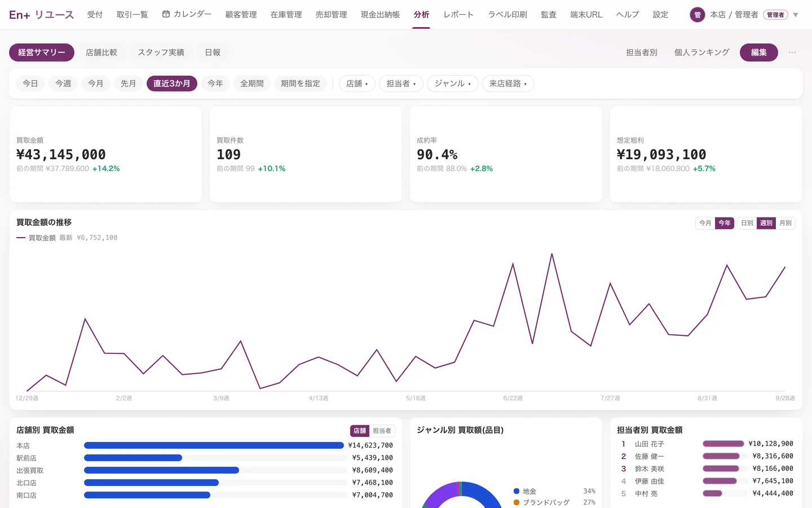Go to 売却管理 page
This screenshot has height=508, width=812.
(332, 15)
